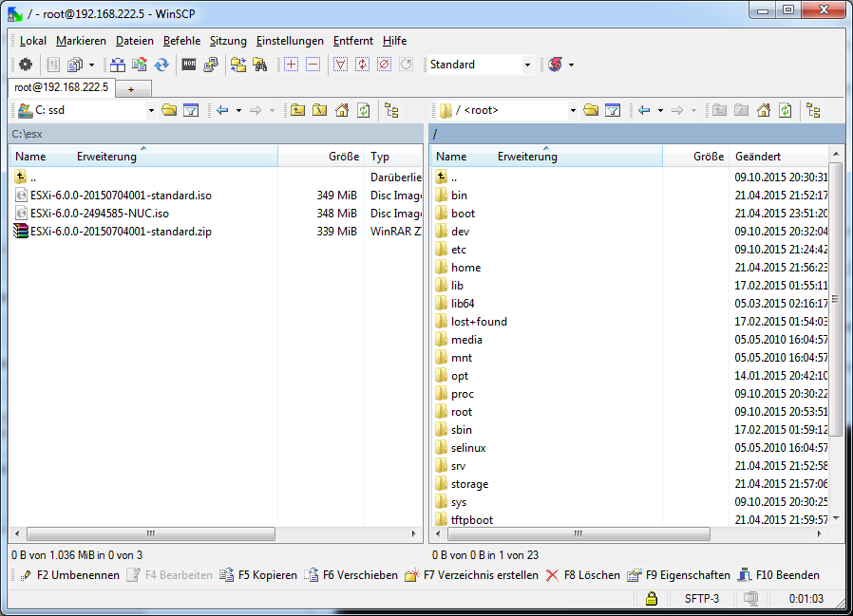The image size is (853, 616).
Task: Click the remote panel filter icon
Action: pos(613,110)
